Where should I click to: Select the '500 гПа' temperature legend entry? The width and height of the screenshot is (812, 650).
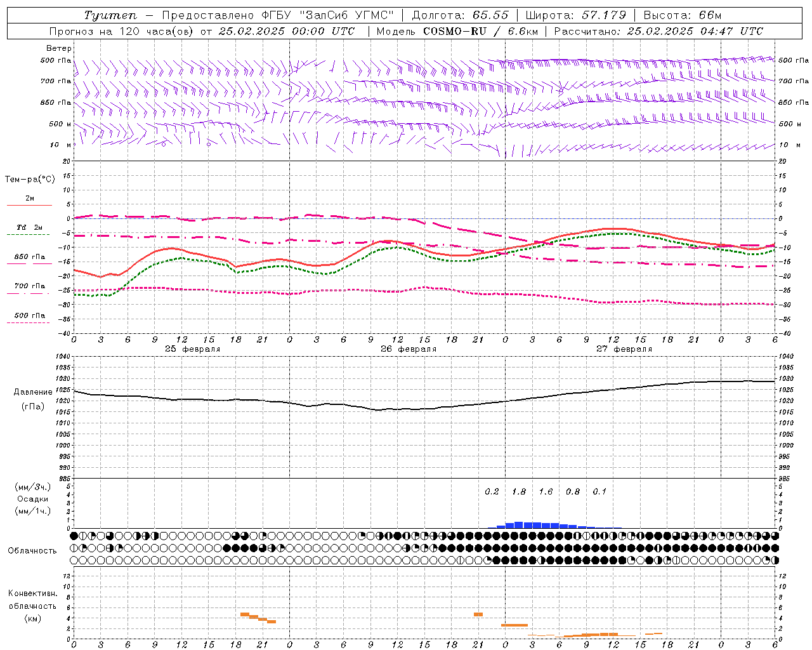29,315
